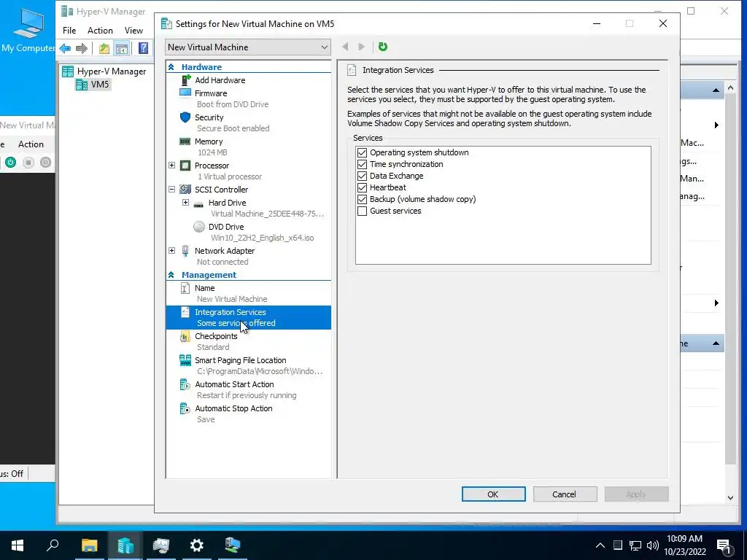Open the Action menu in Hyper-V Manager

[100, 31]
